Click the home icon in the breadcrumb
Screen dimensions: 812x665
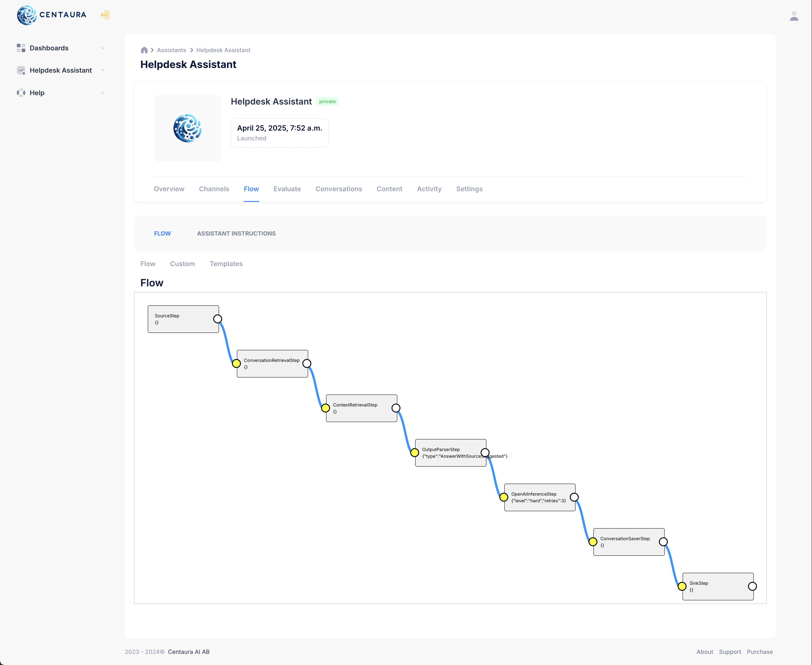click(144, 50)
